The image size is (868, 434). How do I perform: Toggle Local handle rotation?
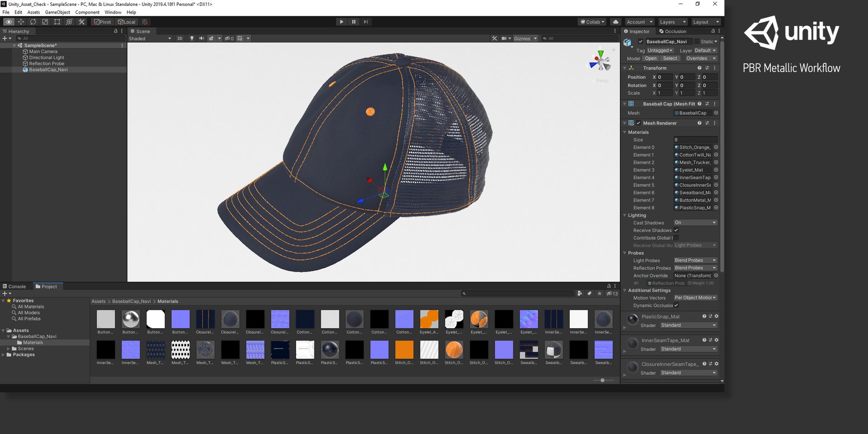coord(127,22)
